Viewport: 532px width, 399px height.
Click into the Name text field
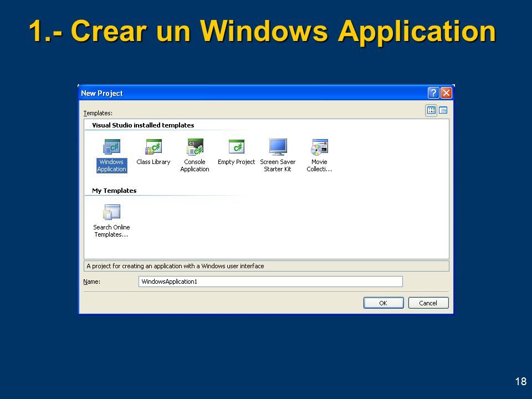tap(270, 282)
